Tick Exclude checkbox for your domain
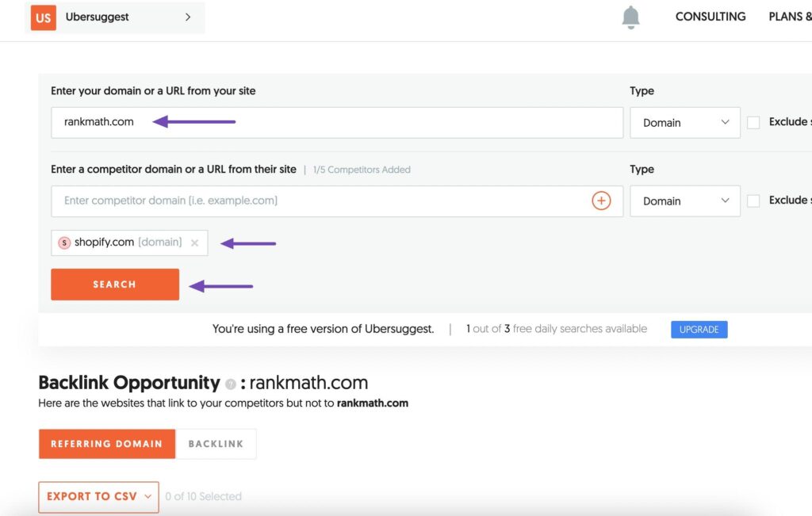 pyautogui.click(x=753, y=123)
